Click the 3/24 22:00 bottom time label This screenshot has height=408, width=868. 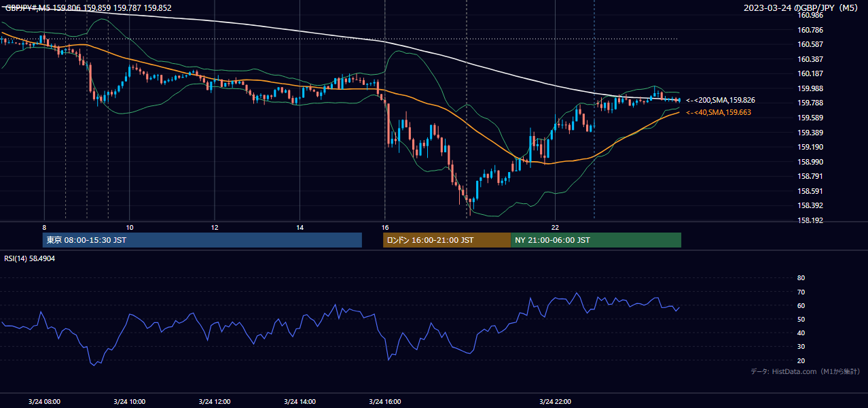click(555, 401)
